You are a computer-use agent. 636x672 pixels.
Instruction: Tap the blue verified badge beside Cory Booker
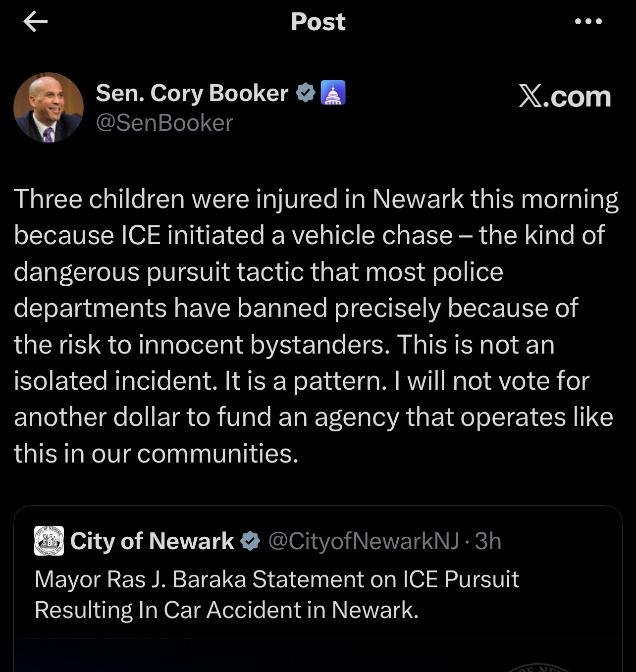click(305, 93)
